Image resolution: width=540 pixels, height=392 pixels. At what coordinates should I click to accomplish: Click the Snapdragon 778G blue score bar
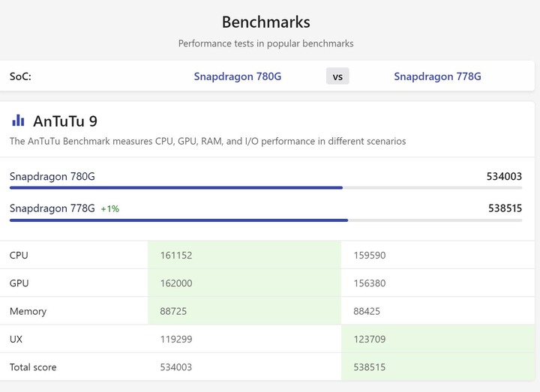[178, 220]
